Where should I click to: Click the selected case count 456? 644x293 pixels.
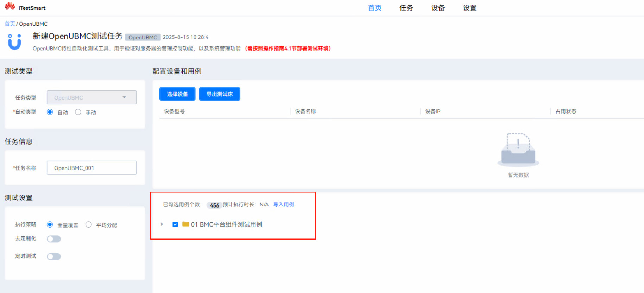click(214, 205)
